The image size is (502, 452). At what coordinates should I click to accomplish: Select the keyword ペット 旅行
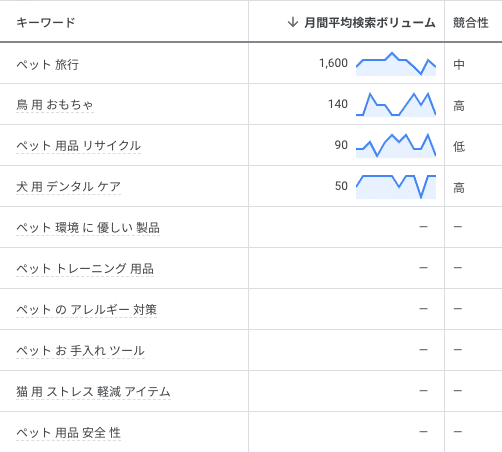[x=48, y=64]
